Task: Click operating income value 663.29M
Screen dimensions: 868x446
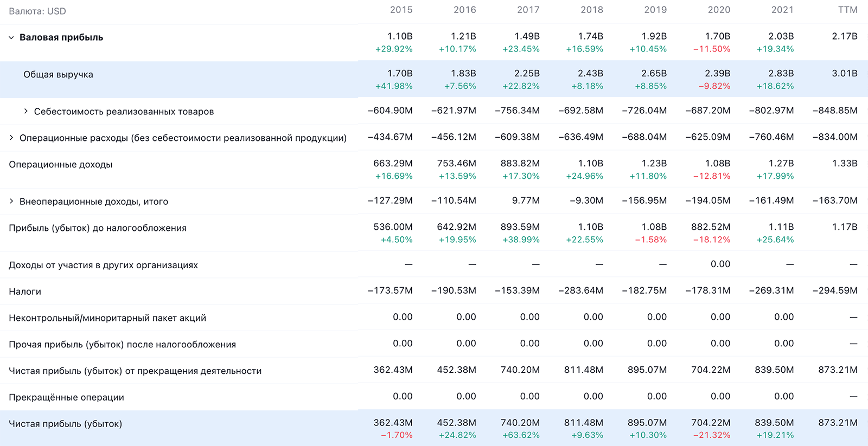Action: pyautogui.click(x=393, y=163)
